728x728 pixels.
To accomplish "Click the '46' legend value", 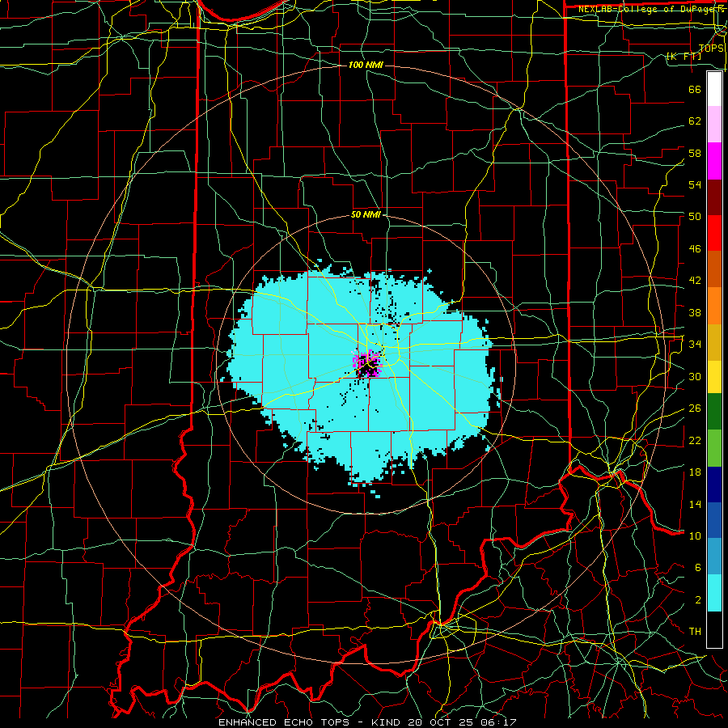I will (x=695, y=249).
